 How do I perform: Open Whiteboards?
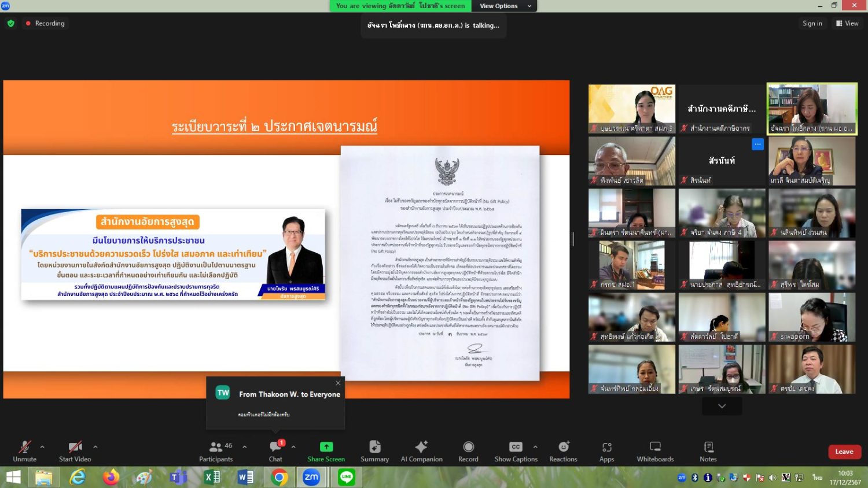(655, 448)
